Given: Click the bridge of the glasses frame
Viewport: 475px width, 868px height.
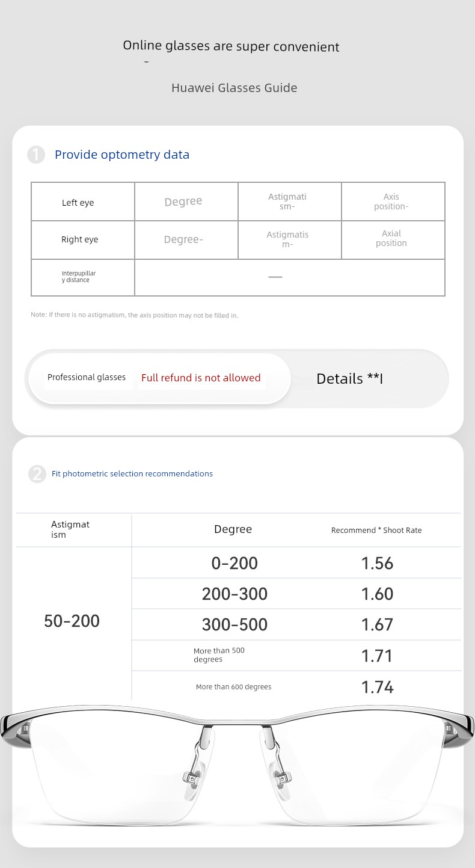Looking at the screenshot, I should (236, 724).
